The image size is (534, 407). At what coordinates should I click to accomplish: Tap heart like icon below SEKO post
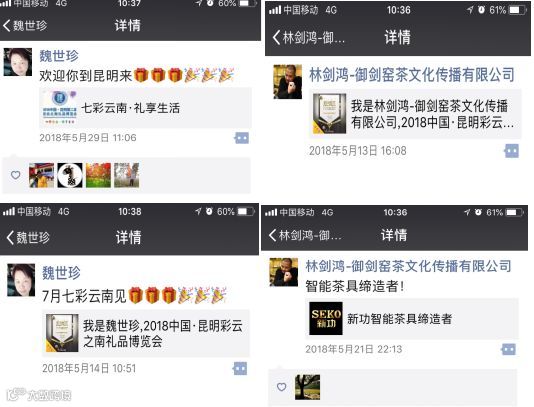point(281,387)
